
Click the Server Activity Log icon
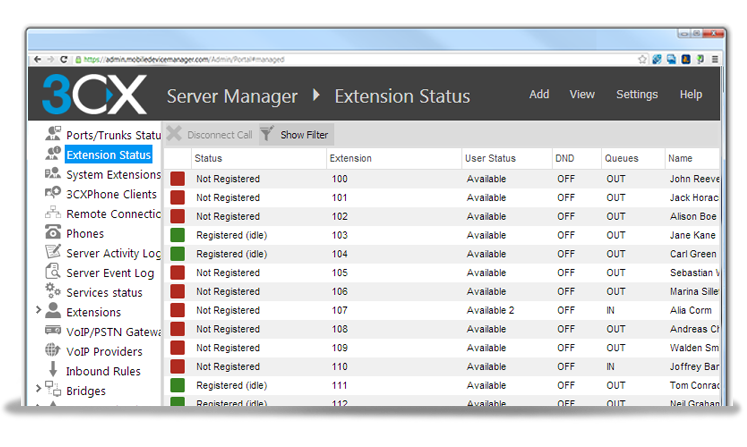pyautogui.click(x=53, y=252)
